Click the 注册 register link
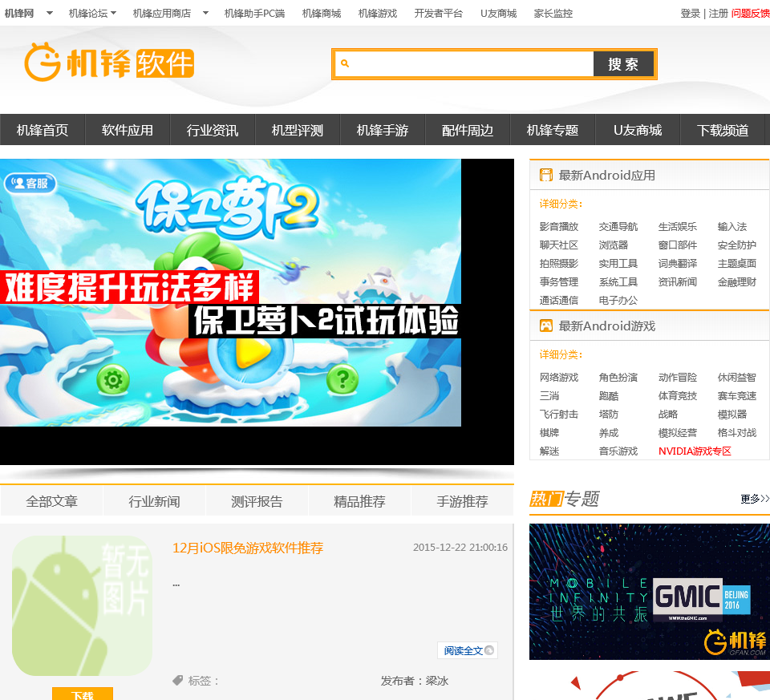This screenshot has width=770, height=700. tap(718, 14)
